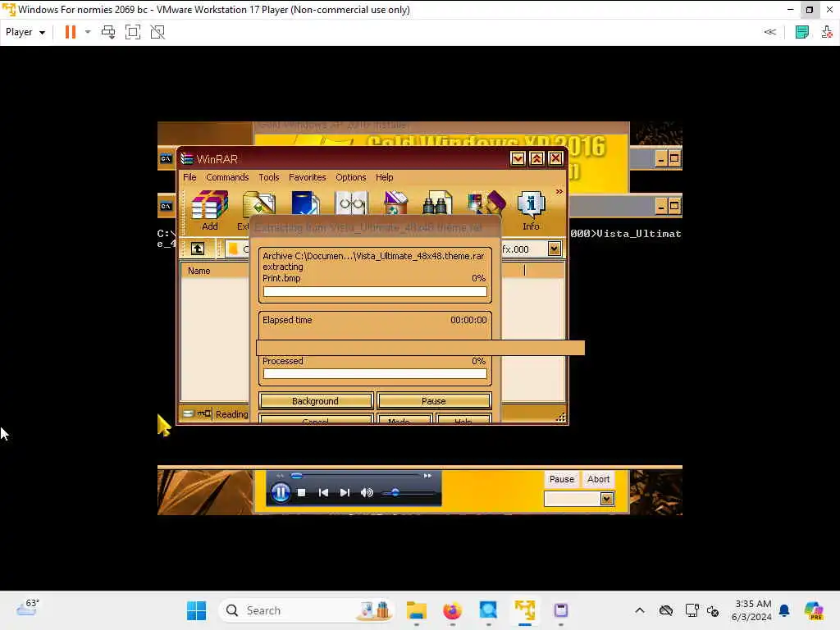The image size is (840, 630).
Task: Click upper command prompt window icon
Action: click(166, 158)
